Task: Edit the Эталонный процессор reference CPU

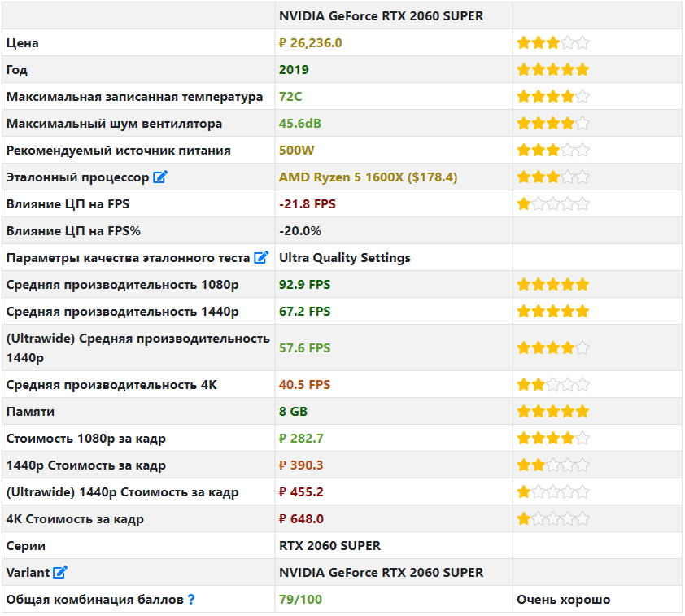Action: coord(160,177)
